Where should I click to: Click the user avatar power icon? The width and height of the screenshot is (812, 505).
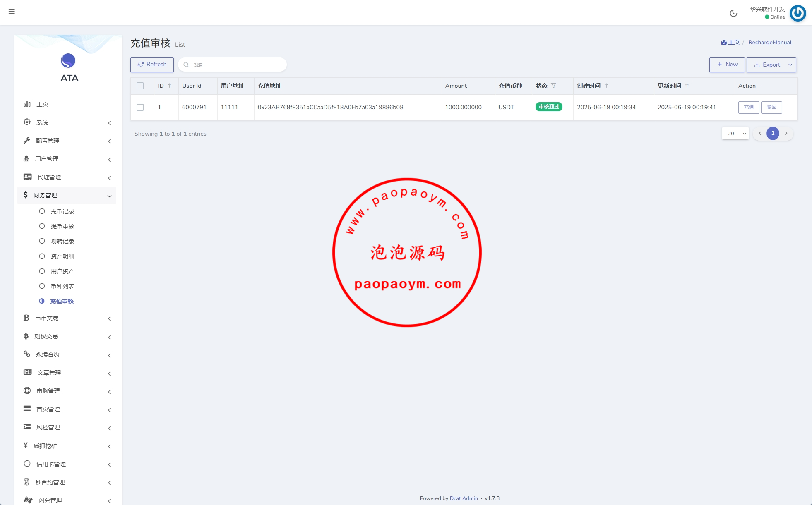coord(798,13)
